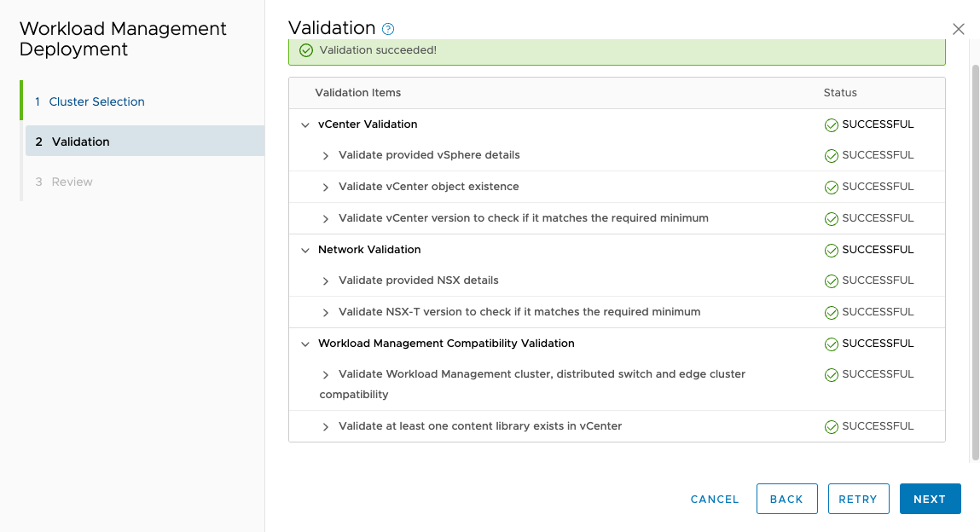Image resolution: width=980 pixels, height=532 pixels.
Task: Click success icon for Validate provided NSX details
Action: pyautogui.click(x=832, y=281)
